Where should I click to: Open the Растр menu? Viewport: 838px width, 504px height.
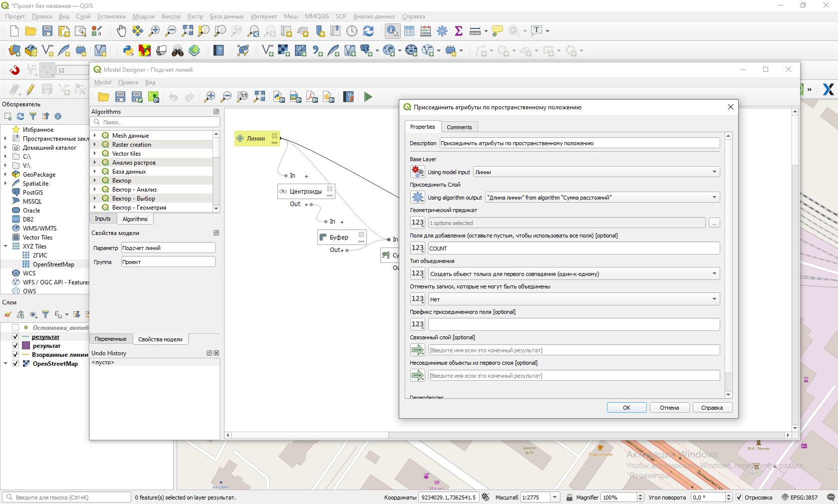pos(195,16)
